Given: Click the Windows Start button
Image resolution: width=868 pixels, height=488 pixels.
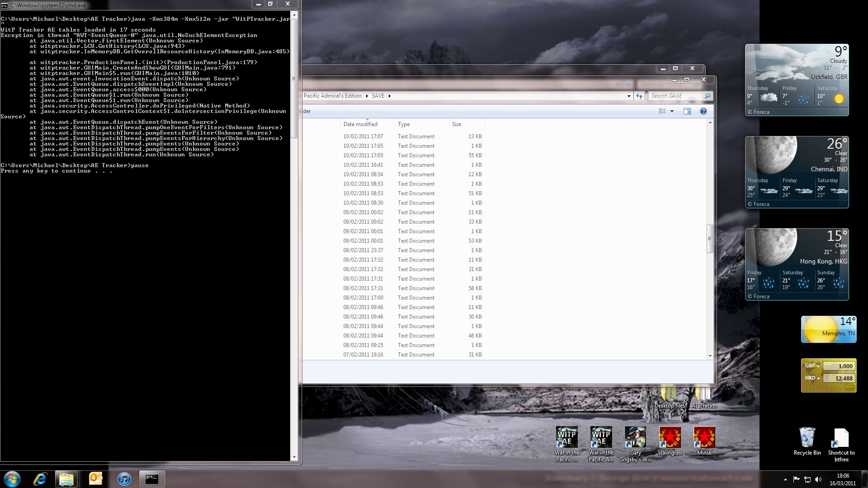Looking at the screenshot, I should click(12, 479).
